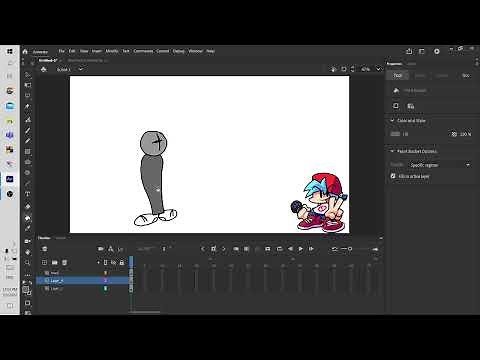
Task: Open the Window menu
Action: 196,51
